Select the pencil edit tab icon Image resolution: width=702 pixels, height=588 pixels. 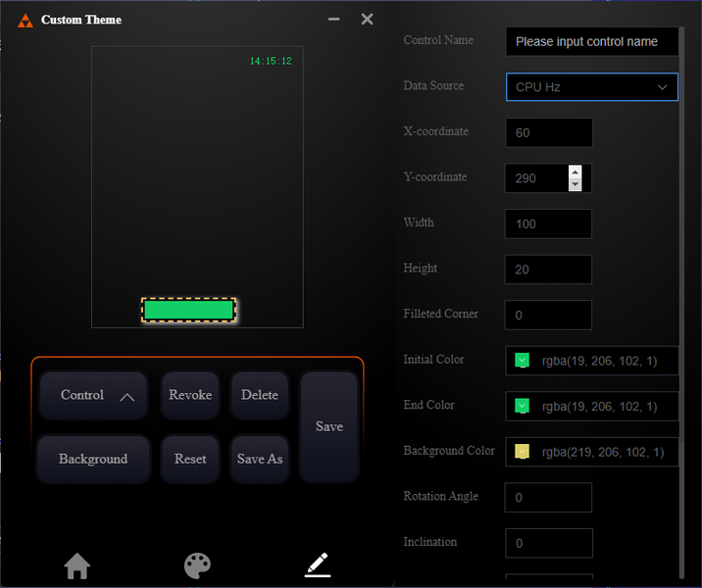click(x=318, y=564)
